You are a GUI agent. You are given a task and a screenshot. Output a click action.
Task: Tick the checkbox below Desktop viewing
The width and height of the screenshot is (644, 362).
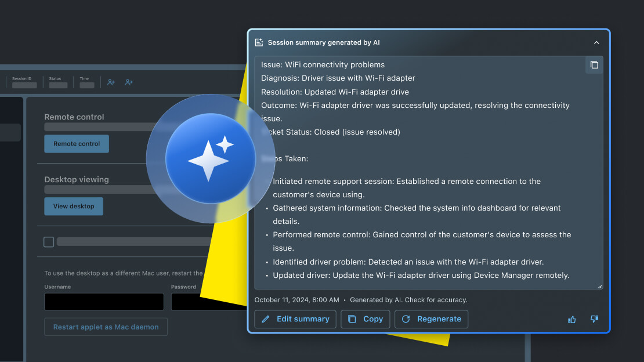tap(49, 242)
